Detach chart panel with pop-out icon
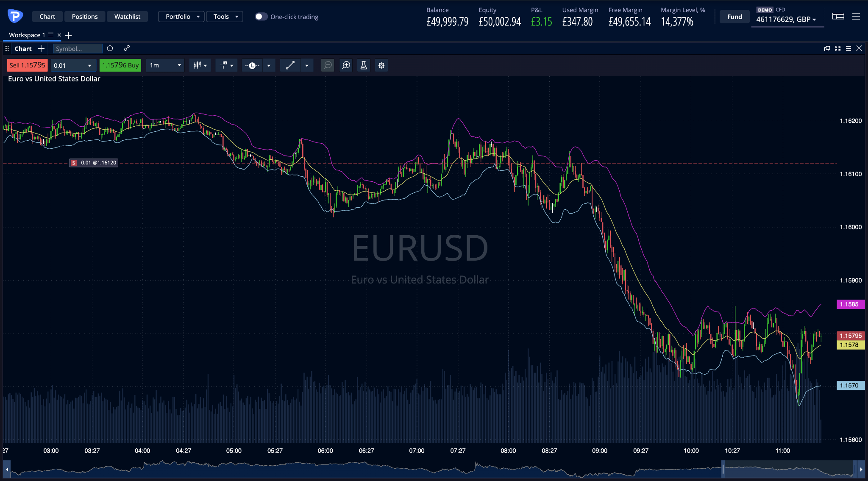This screenshot has width=868, height=481. (827, 49)
